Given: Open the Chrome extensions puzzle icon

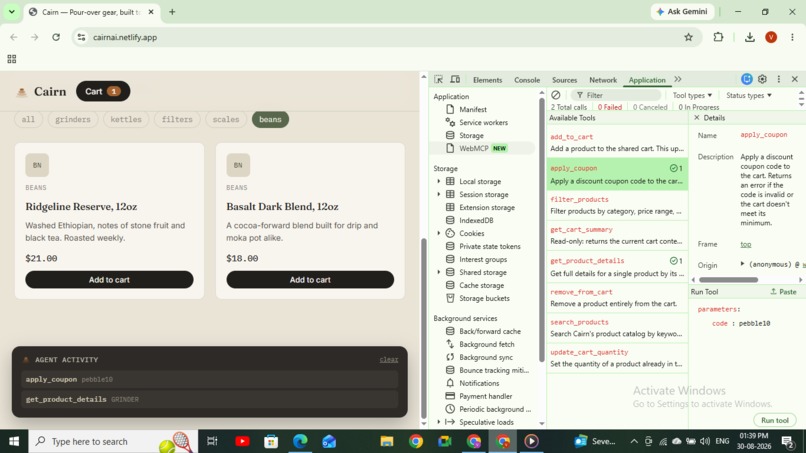Looking at the screenshot, I should click(718, 37).
